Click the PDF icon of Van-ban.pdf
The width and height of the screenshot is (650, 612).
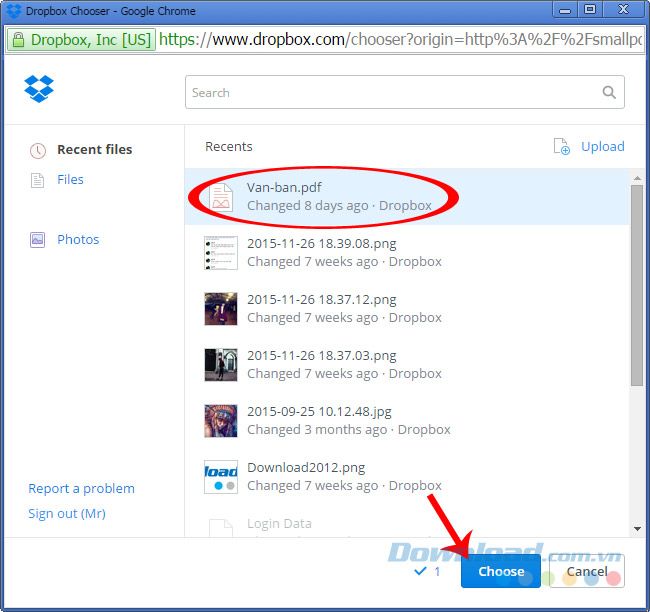click(x=221, y=197)
